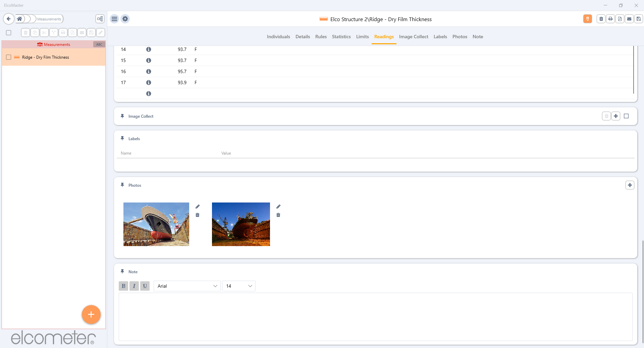Viewport: 644px width, 348px height.
Task: Toggle the select-all checkbox above the sidebar toolbar
Action: tap(8, 33)
